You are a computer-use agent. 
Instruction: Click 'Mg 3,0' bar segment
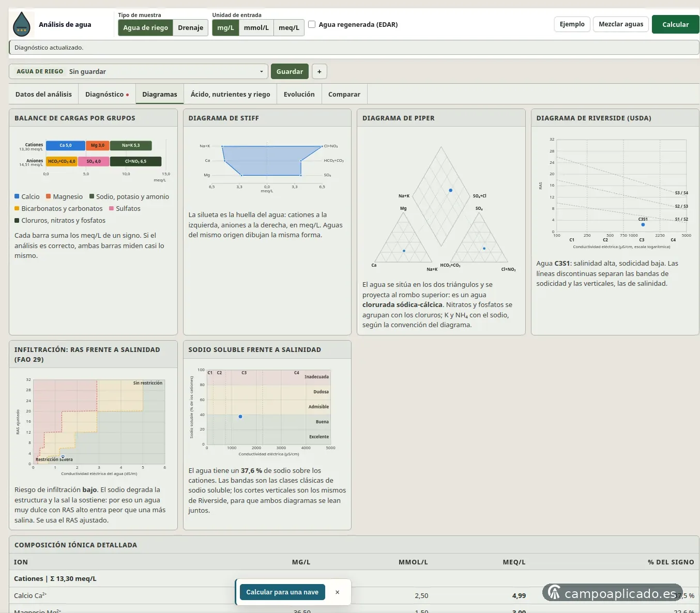coord(98,146)
